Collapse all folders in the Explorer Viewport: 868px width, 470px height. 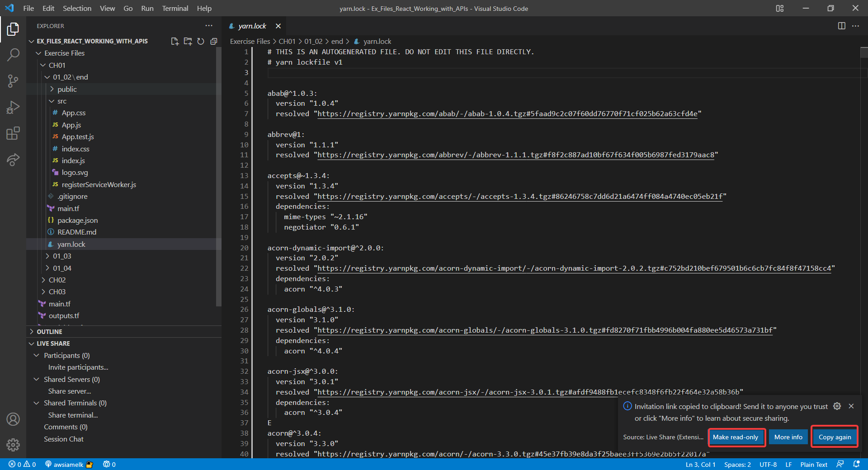(x=213, y=41)
